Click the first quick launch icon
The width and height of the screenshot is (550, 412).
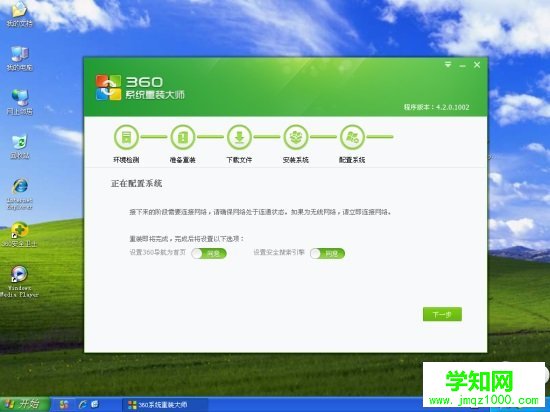pyautogui.click(x=64, y=405)
